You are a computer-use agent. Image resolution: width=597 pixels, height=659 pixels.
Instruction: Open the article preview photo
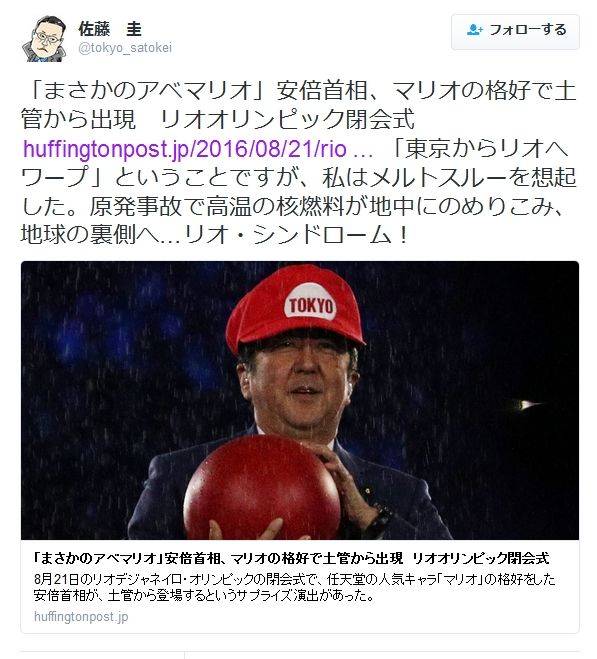pyautogui.click(x=300, y=400)
